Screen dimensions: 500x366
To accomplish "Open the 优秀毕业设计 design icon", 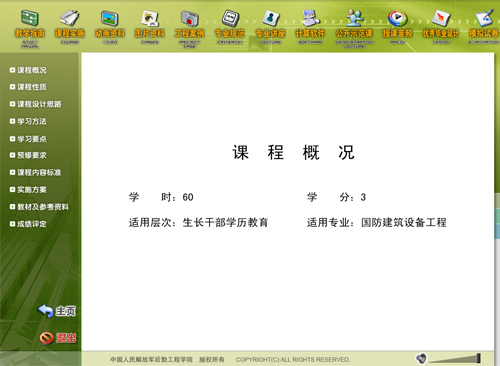I will tap(441, 27).
